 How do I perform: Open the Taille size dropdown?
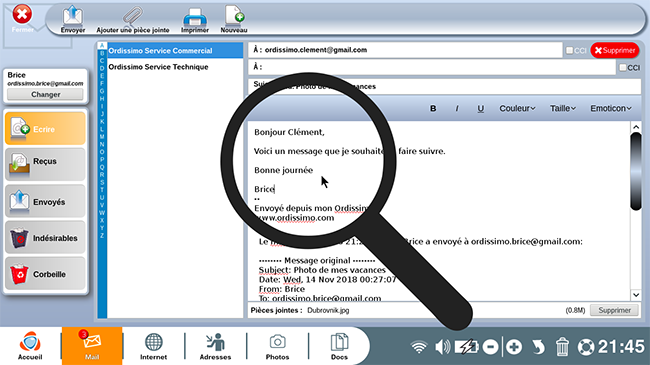click(x=563, y=108)
